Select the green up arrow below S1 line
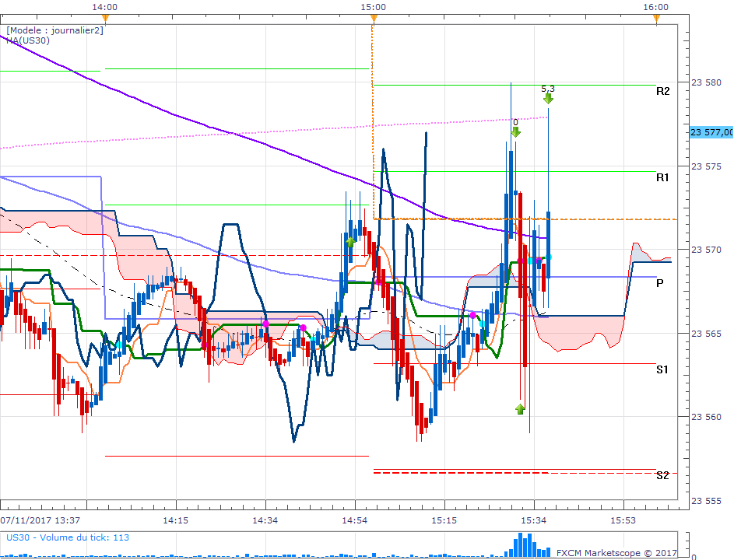Viewport: 734px width, 560px height. click(520, 409)
